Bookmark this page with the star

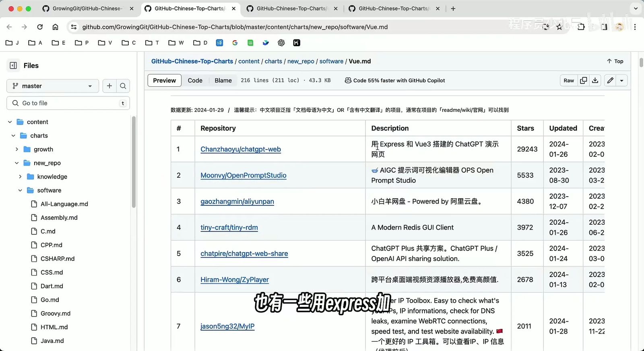click(x=559, y=27)
